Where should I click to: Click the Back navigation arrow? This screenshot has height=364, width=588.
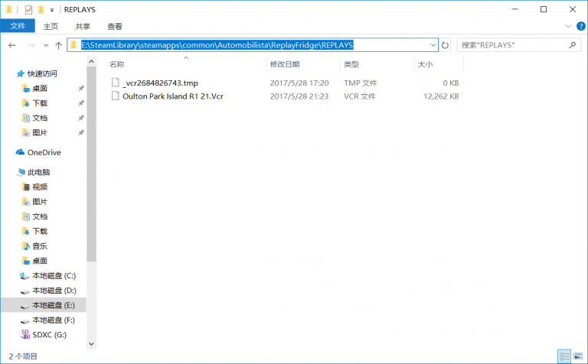[x=12, y=45]
